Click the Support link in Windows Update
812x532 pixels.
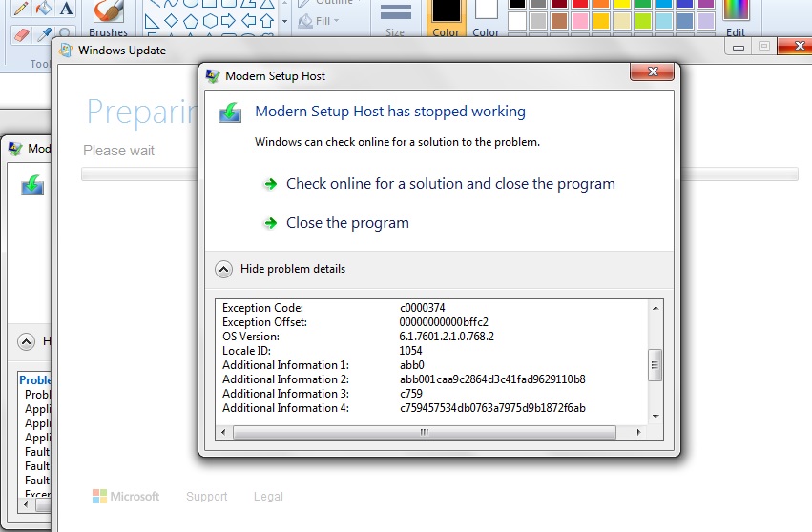tap(207, 497)
